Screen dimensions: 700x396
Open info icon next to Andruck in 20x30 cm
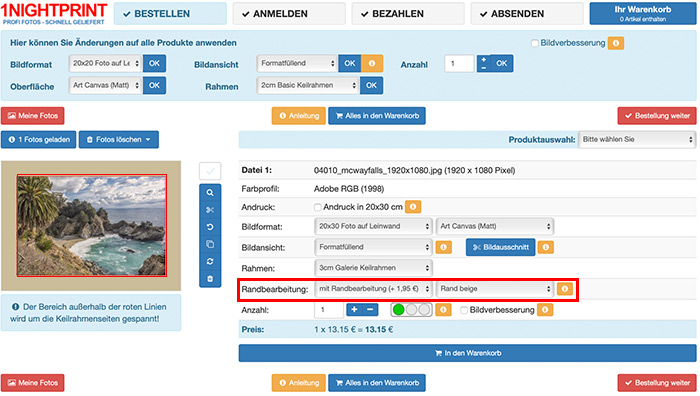click(413, 207)
